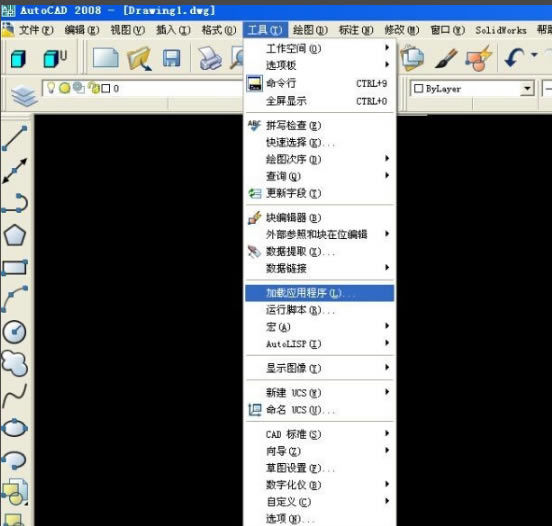Select the Spline curve tool

point(14,396)
